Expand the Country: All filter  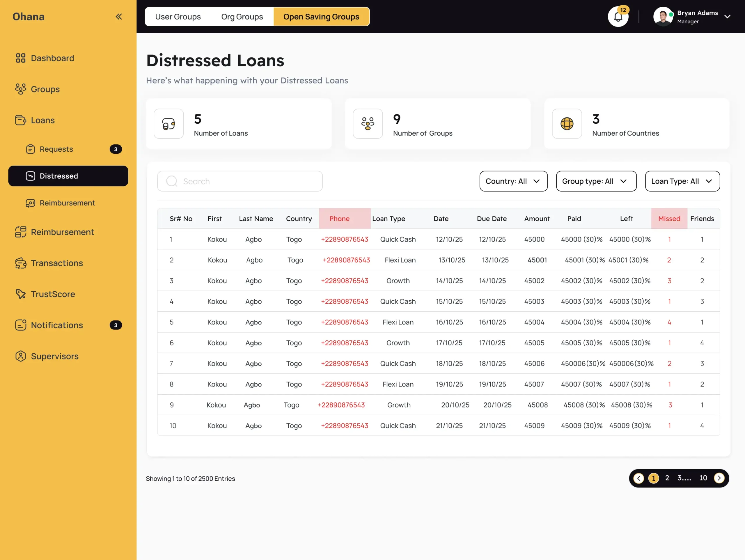[x=513, y=181]
